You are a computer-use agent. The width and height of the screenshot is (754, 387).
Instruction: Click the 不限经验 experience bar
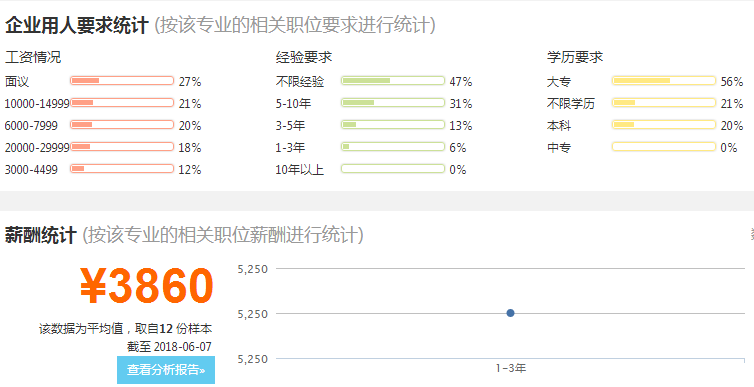(393, 81)
